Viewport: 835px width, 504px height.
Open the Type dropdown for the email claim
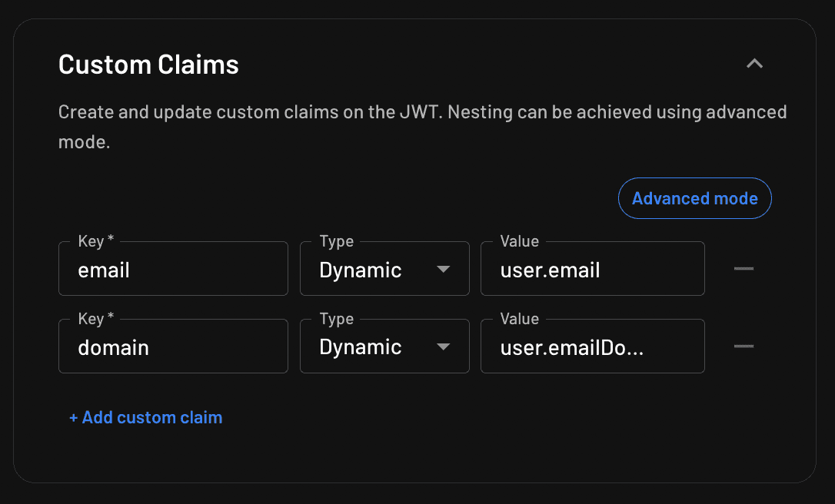tap(384, 268)
